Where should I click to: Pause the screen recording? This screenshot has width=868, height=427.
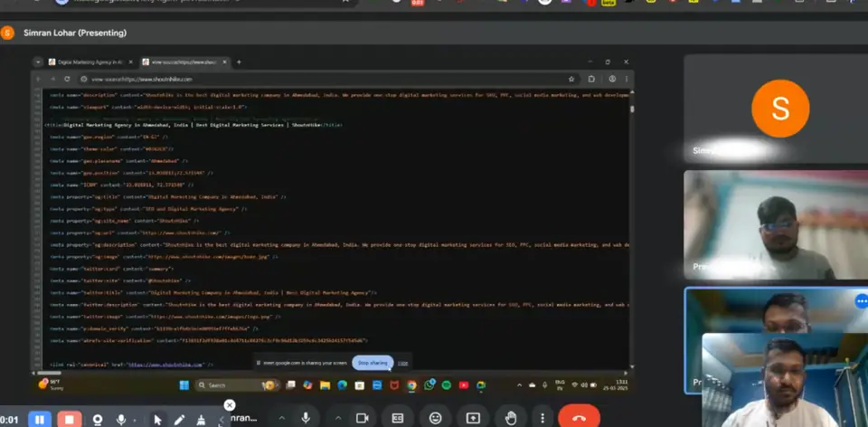click(39, 419)
